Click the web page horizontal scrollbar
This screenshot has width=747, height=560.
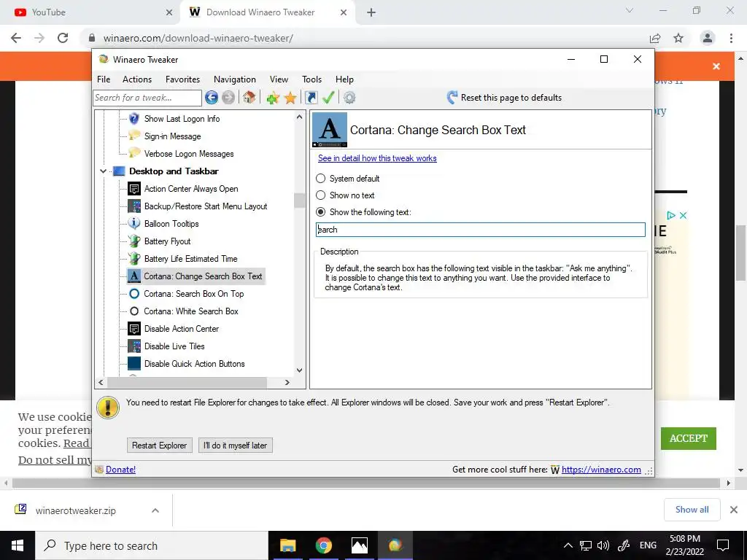[x=366, y=483]
